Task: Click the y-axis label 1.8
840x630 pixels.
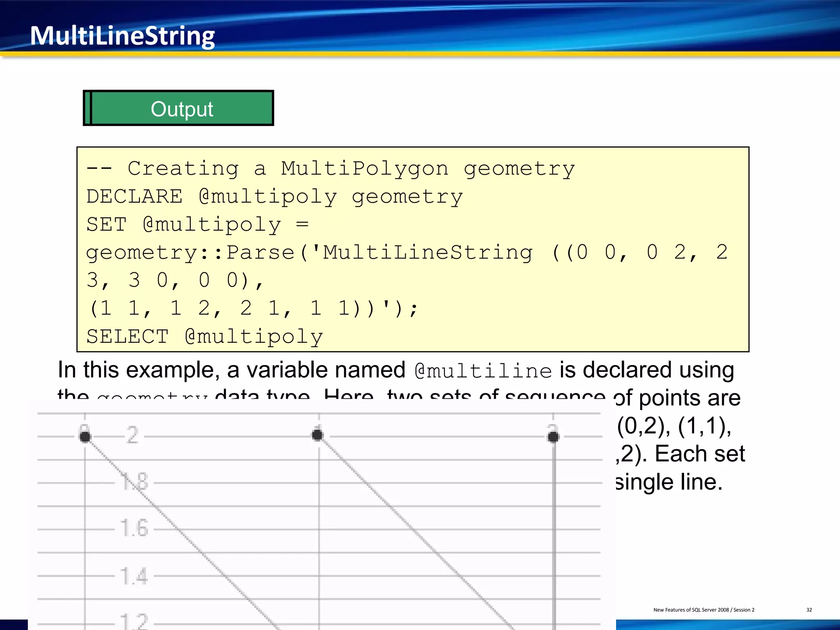Action: 134,482
